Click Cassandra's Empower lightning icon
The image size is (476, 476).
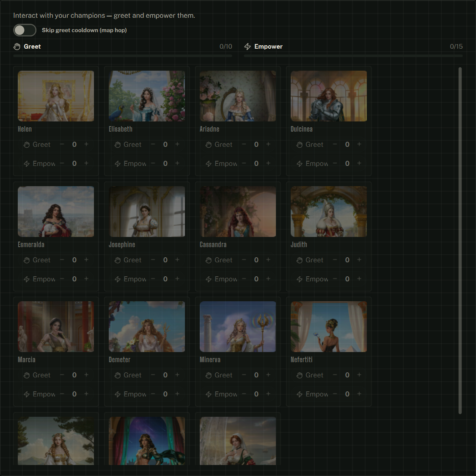[209, 279]
